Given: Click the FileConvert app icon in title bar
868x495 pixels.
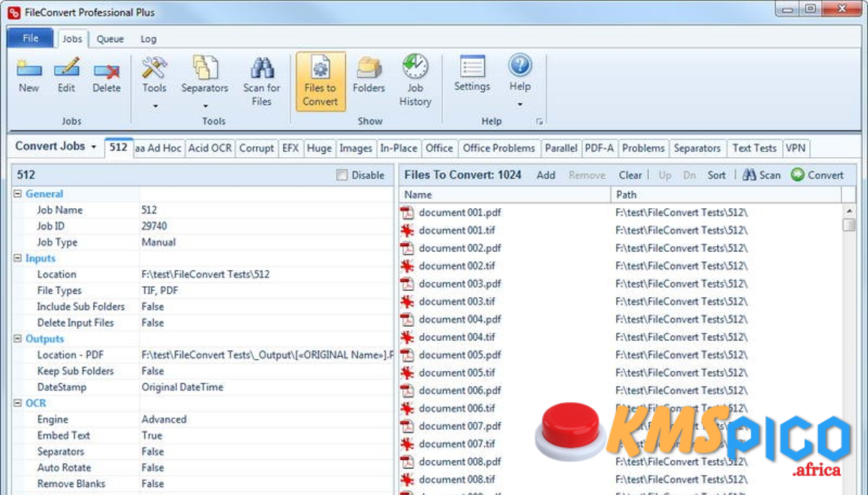Looking at the screenshot, I should pyautogui.click(x=14, y=12).
